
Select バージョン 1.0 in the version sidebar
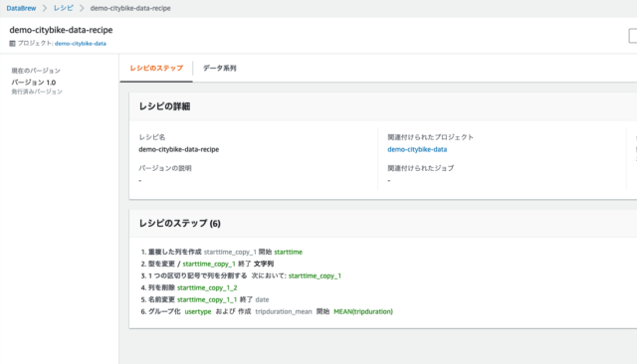tap(34, 83)
